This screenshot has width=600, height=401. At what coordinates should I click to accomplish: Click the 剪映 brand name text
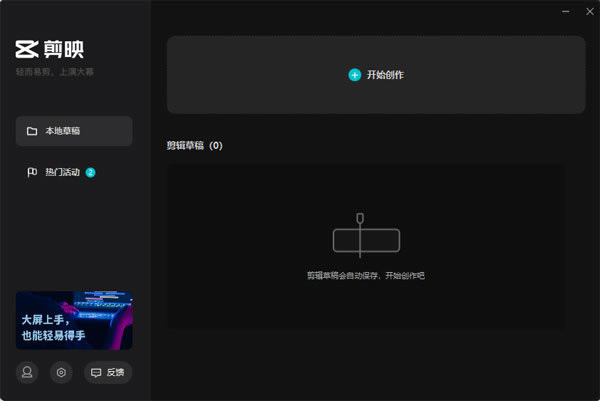pyautogui.click(x=62, y=49)
